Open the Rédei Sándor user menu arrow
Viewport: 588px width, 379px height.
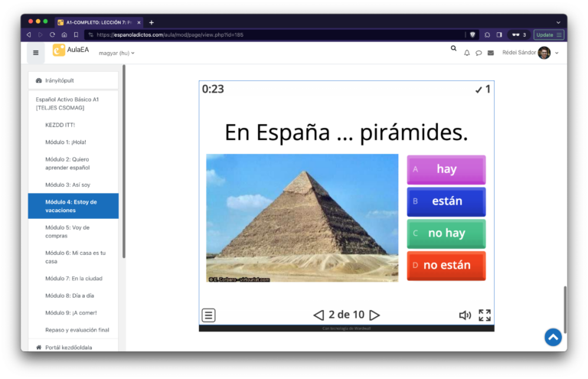coord(557,53)
